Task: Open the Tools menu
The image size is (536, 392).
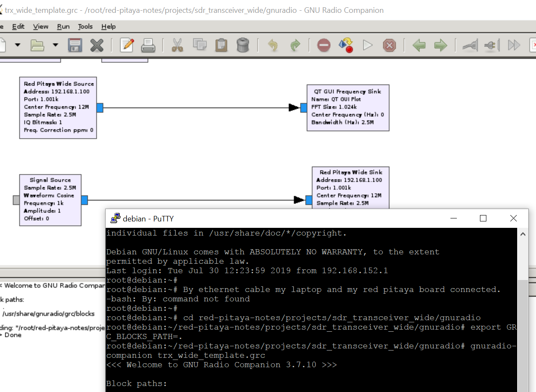Action: pyautogui.click(x=85, y=26)
